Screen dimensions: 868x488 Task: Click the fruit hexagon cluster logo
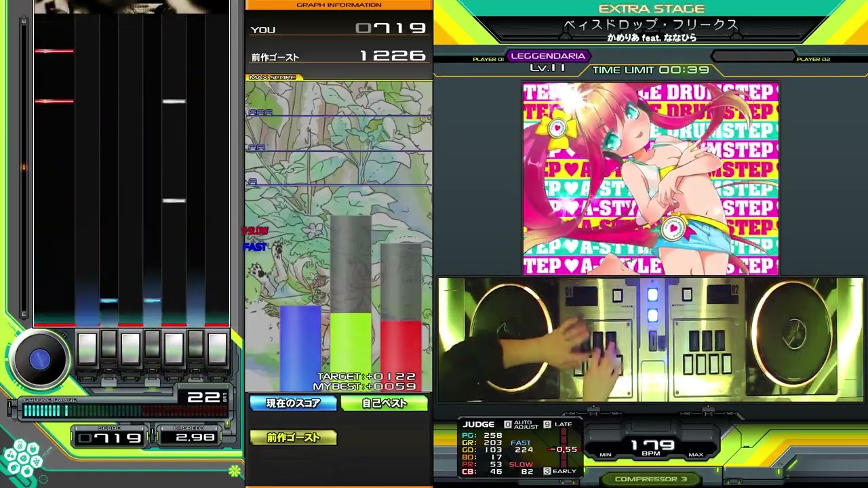[23, 459]
